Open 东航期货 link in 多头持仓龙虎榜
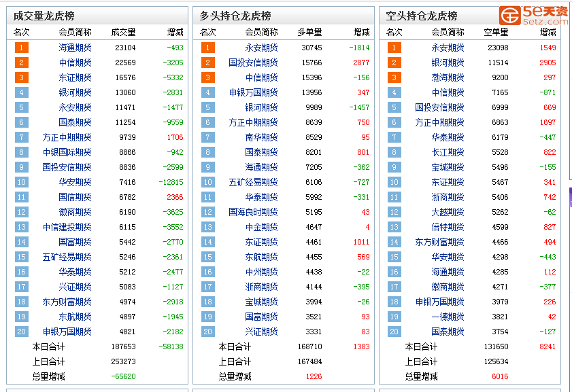Screen dimensions: 572x392 262,257
